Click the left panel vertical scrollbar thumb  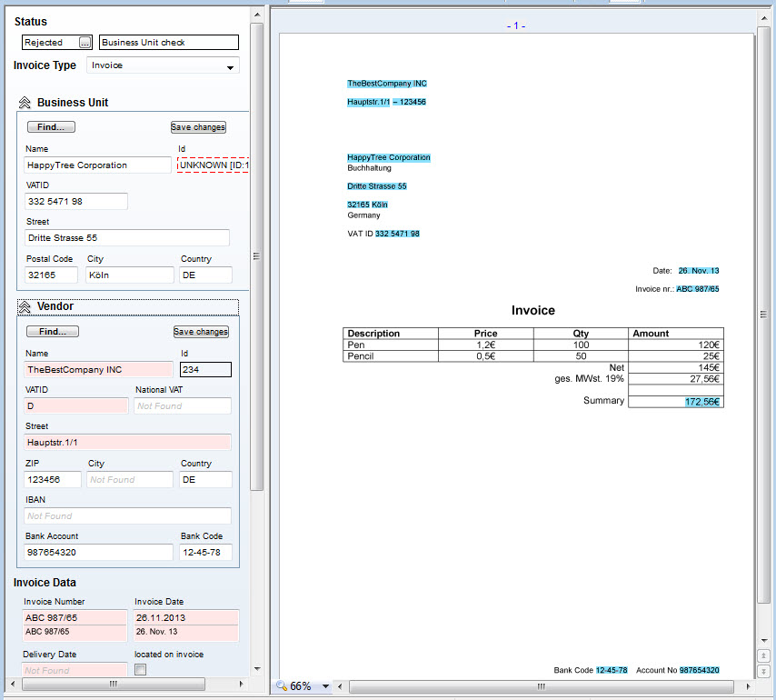(x=256, y=256)
